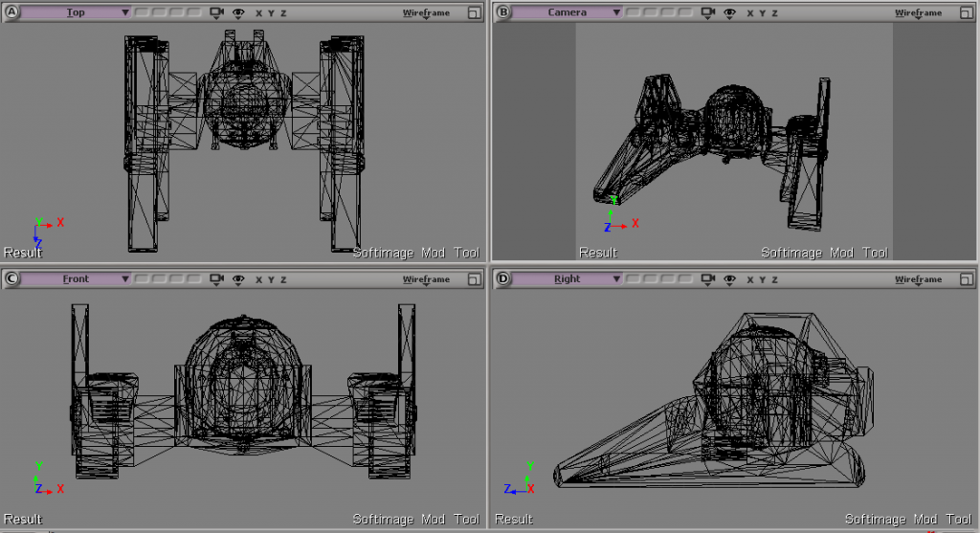
Task: Open the eye visibility menu in Top viewport
Action: [x=238, y=13]
